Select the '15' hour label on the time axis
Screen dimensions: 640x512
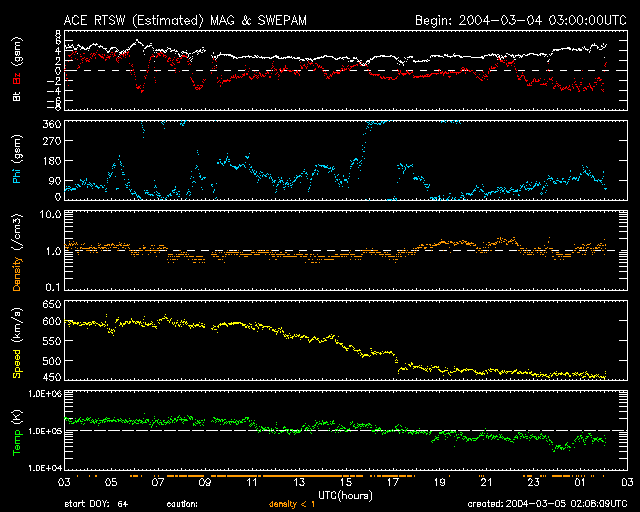346,483
